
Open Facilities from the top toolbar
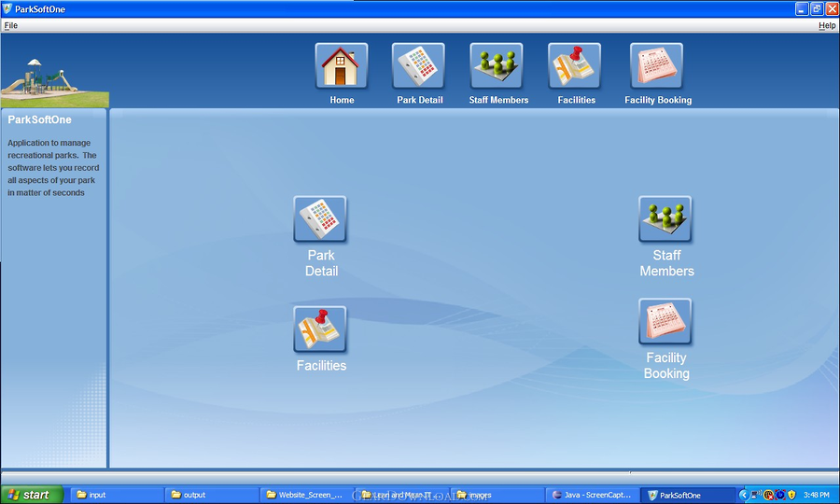tap(575, 67)
